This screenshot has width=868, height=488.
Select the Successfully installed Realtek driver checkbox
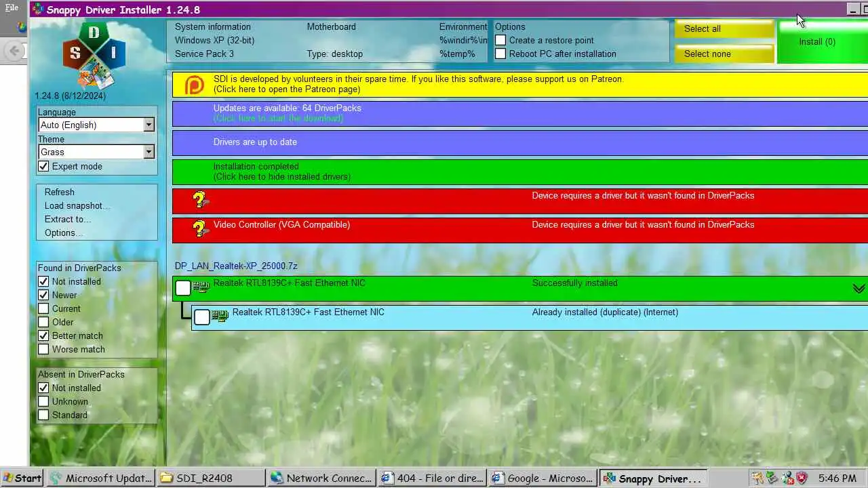click(183, 288)
